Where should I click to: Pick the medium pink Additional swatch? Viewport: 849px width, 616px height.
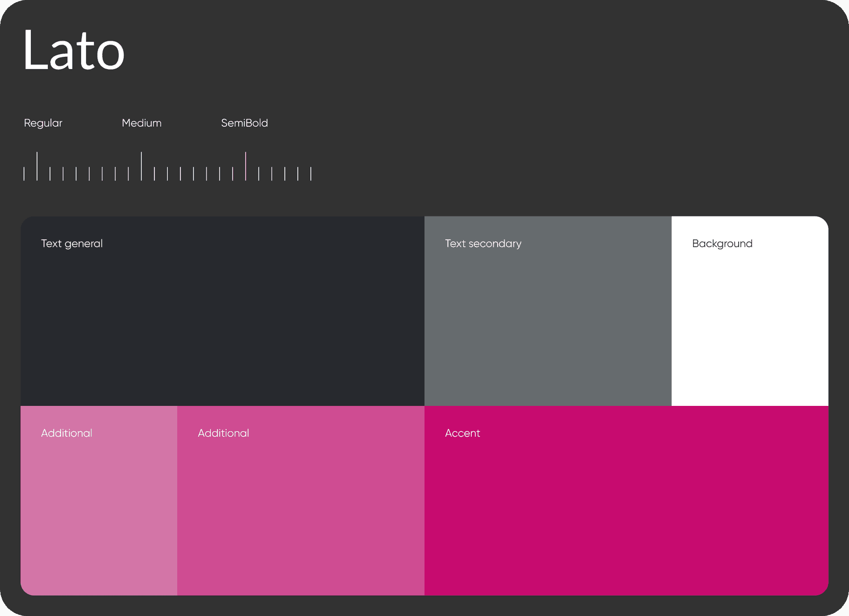point(300,509)
